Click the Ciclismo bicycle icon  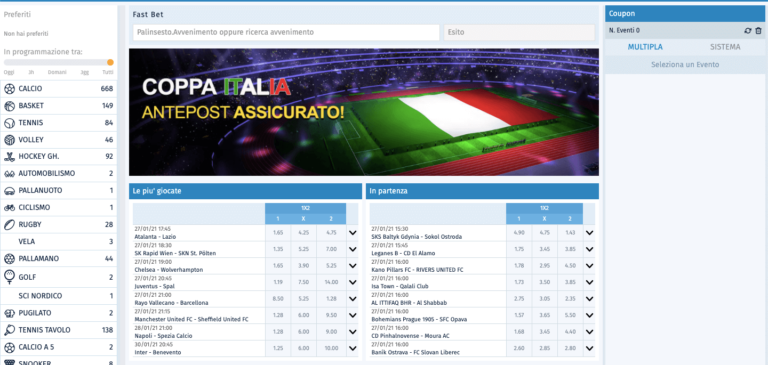tap(9, 207)
